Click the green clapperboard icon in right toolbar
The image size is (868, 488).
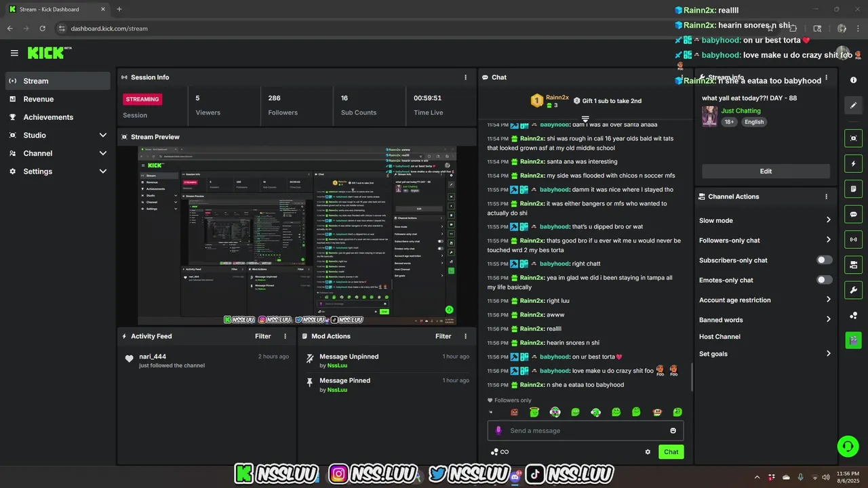click(x=853, y=340)
